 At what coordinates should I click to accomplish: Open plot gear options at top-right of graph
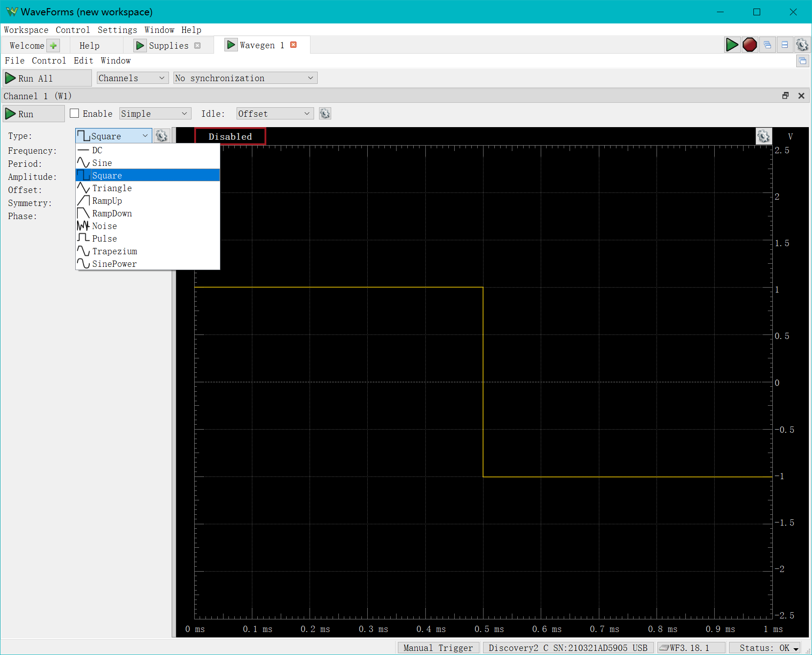point(764,136)
